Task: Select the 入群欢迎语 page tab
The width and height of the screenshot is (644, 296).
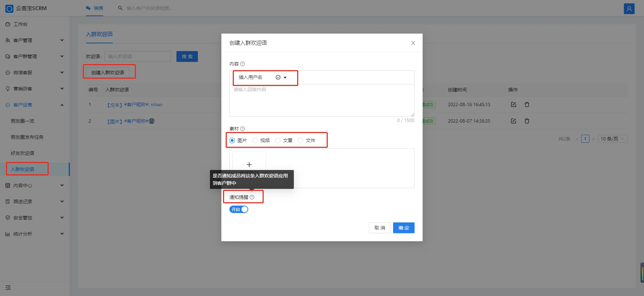Action: click(99, 34)
